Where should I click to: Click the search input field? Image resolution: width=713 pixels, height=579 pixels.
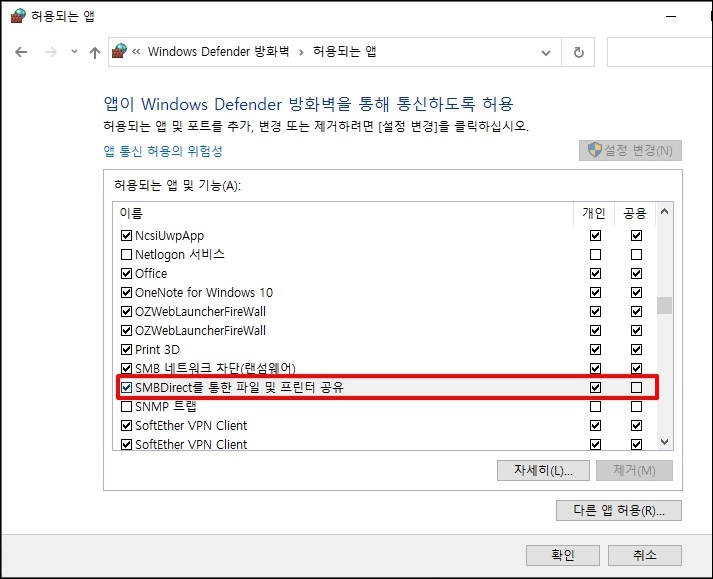pyautogui.click(x=660, y=53)
